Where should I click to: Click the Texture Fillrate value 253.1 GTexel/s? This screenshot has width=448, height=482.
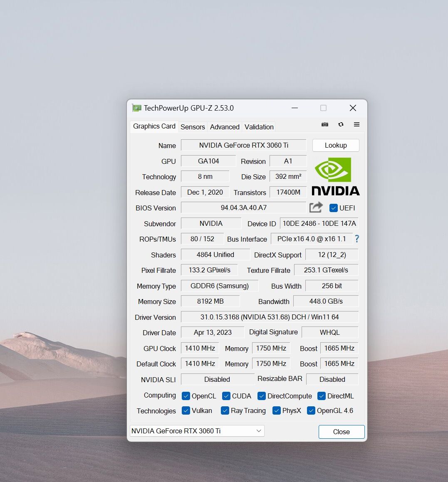point(326,270)
